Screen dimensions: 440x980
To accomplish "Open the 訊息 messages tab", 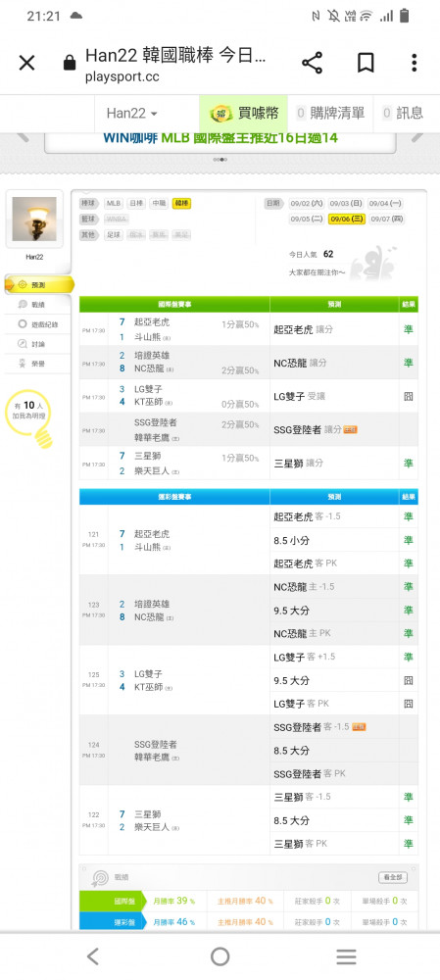I will pyautogui.click(x=403, y=113).
